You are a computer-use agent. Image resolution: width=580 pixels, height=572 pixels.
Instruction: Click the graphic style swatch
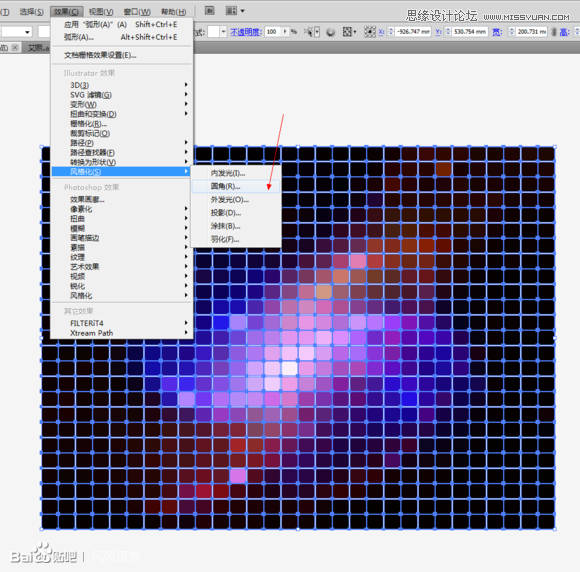(213, 32)
